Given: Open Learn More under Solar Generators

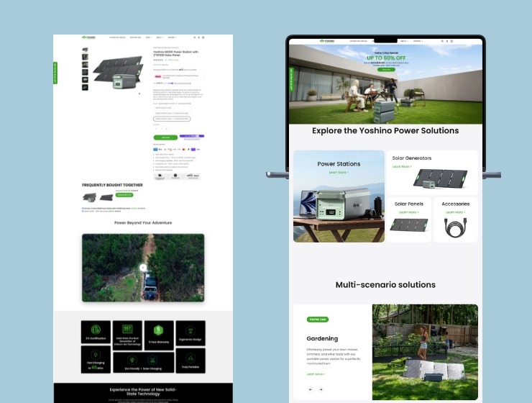Looking at the screenshot, I should pyautogui.click(x=402, y=166).
